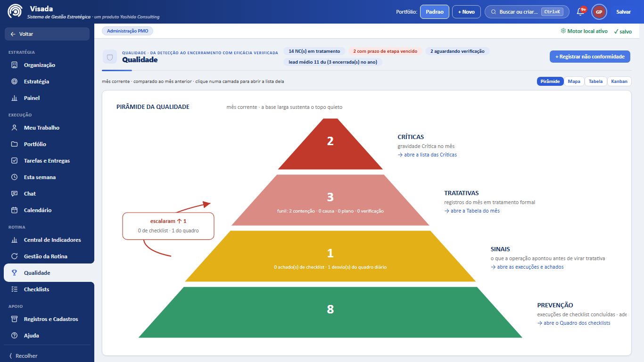Select the Padrao portfolio selector

434,12
